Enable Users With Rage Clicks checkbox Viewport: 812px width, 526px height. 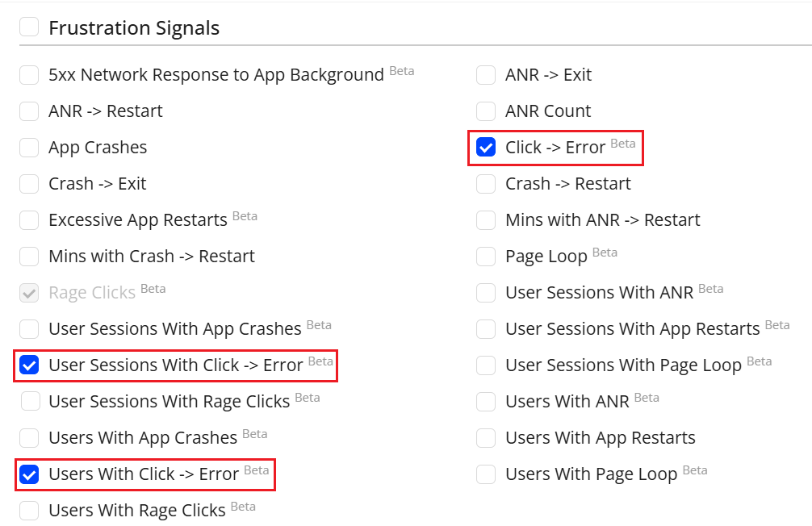point(29,511)
